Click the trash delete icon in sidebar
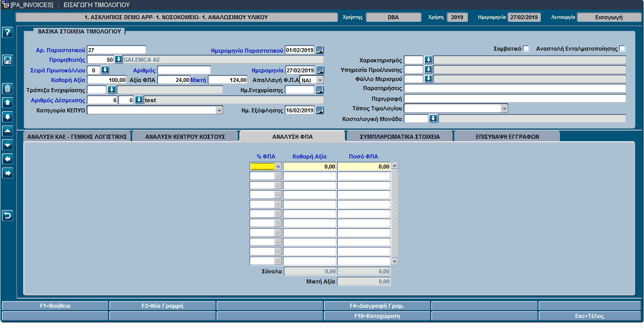The image size is (644, 328). point(8,89)
